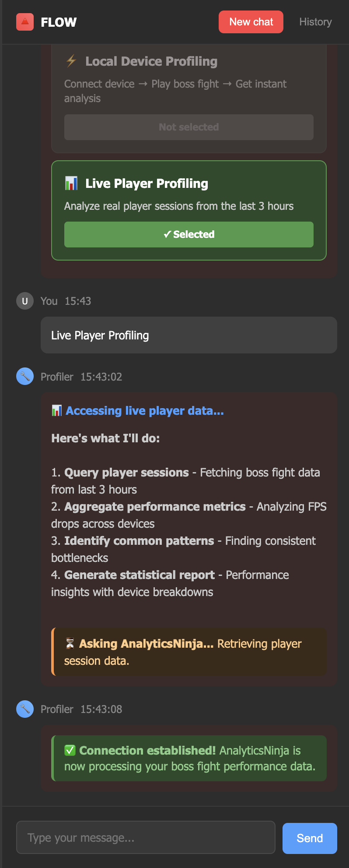Screen dimensions: 349x868
Task: Toggle the greyed Not selected button
Action: [x=189, y=127]
